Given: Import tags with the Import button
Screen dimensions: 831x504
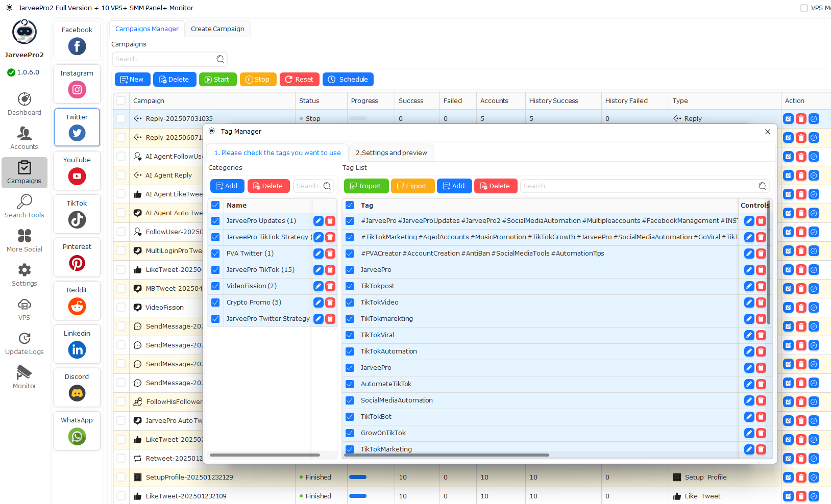Looking at the screenshot, I should (x=366, y=186).
